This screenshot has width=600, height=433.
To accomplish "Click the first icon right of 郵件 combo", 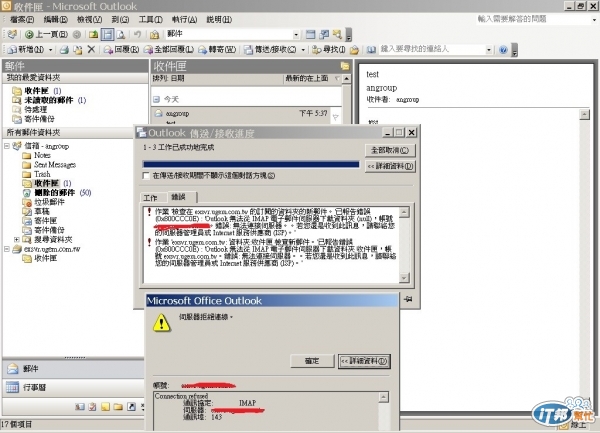I will [x=310, y=35].
